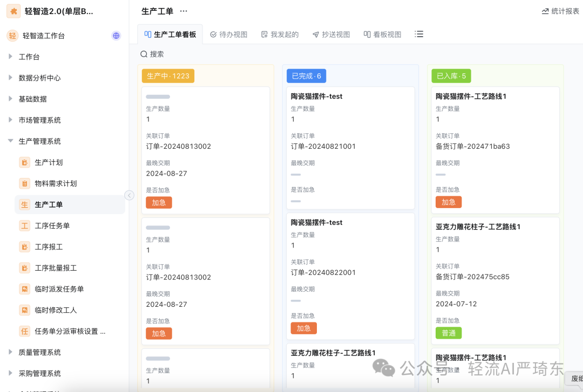Open 工序任务单 from the sidebar
The height and width of the screenshot is (392, 583).
pos(24,225)
